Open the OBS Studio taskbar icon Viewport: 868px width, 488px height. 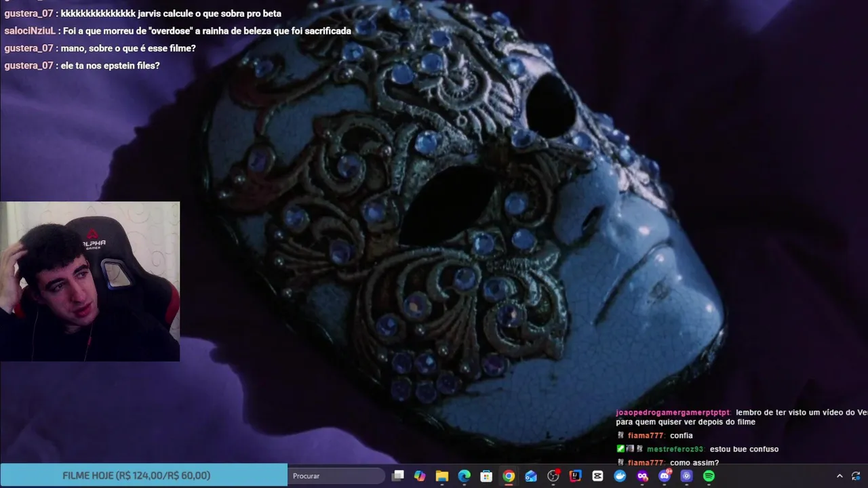pyautogui.click(x=553, y=476)
